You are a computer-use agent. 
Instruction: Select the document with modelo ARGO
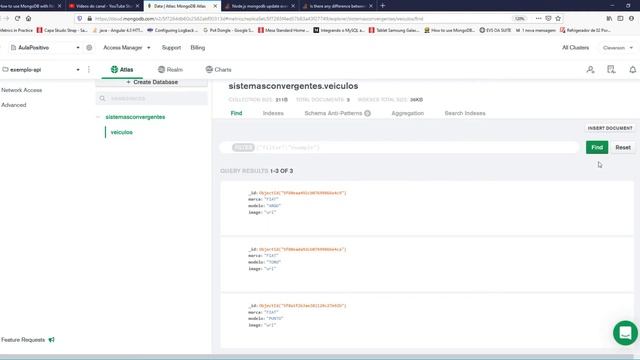tap(427, 208)
